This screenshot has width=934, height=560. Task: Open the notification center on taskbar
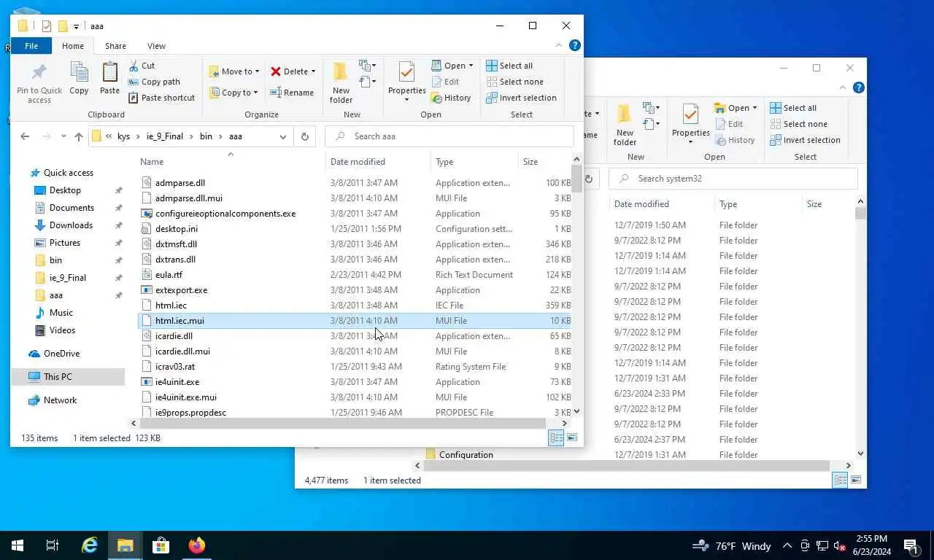point(911,545)
